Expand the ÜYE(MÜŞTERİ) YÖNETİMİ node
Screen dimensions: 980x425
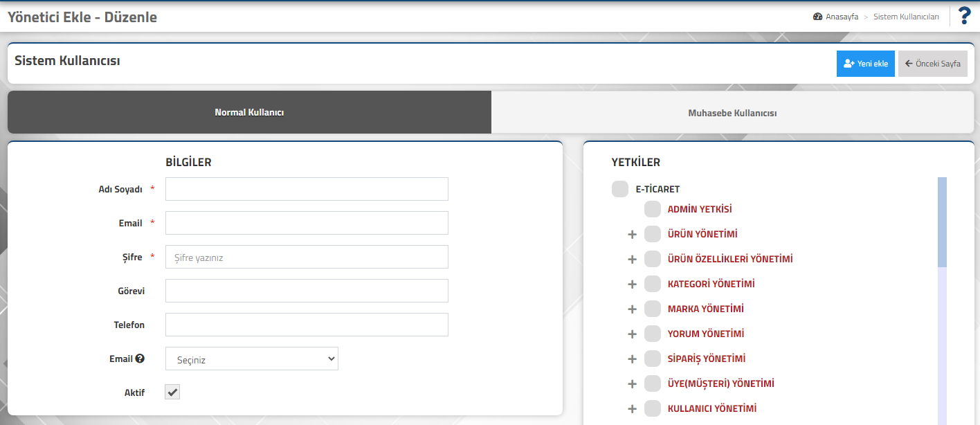[x=632, y=384]
